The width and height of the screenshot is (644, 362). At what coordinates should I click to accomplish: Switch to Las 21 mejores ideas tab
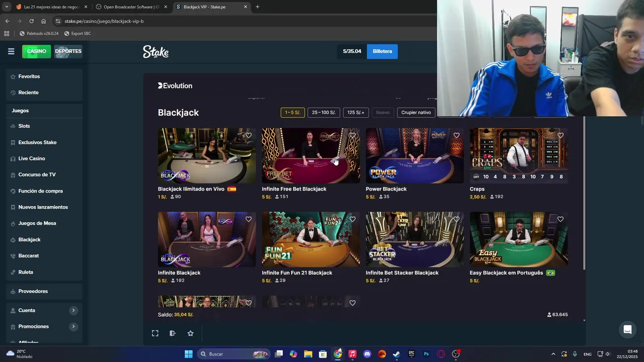pyautogui.click(x=51, y=7)
